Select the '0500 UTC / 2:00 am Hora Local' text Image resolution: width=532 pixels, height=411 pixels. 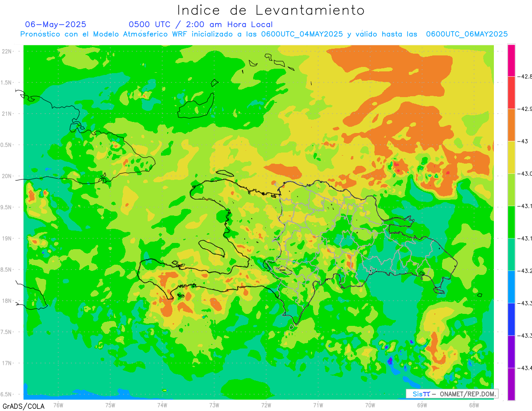click(201, 24)
